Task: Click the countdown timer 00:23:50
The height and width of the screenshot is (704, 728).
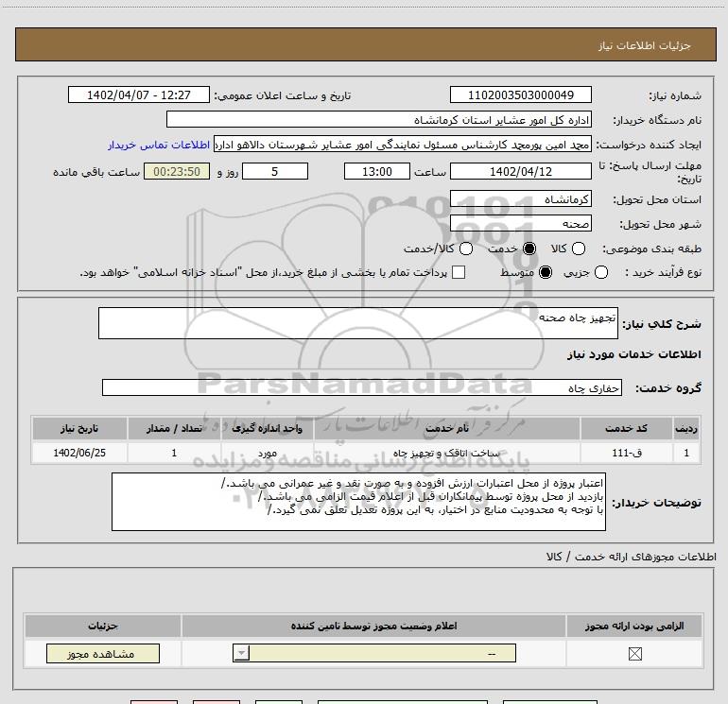Action: pos(177,171)
